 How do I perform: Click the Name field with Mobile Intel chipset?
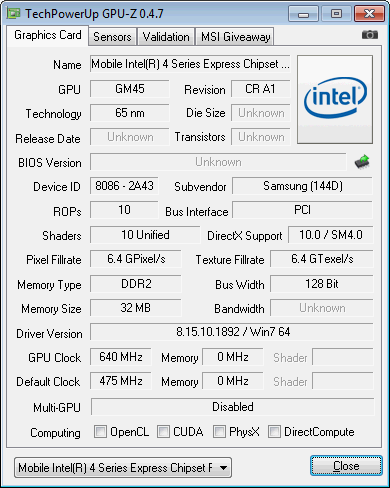(x=190, y=64)
